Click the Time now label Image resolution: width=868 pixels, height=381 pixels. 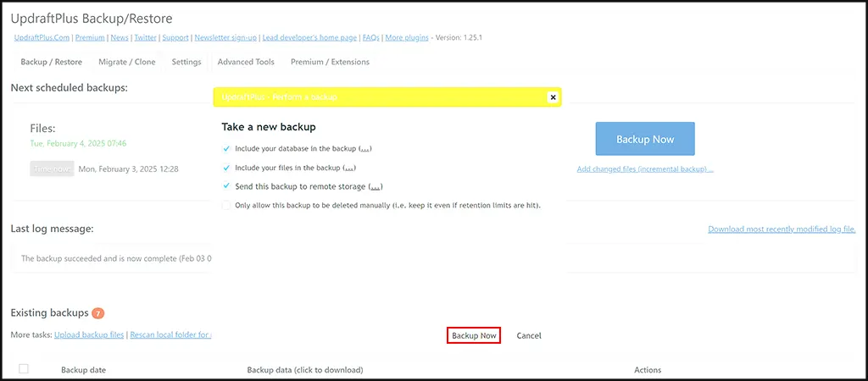click(x=52, y=168)
